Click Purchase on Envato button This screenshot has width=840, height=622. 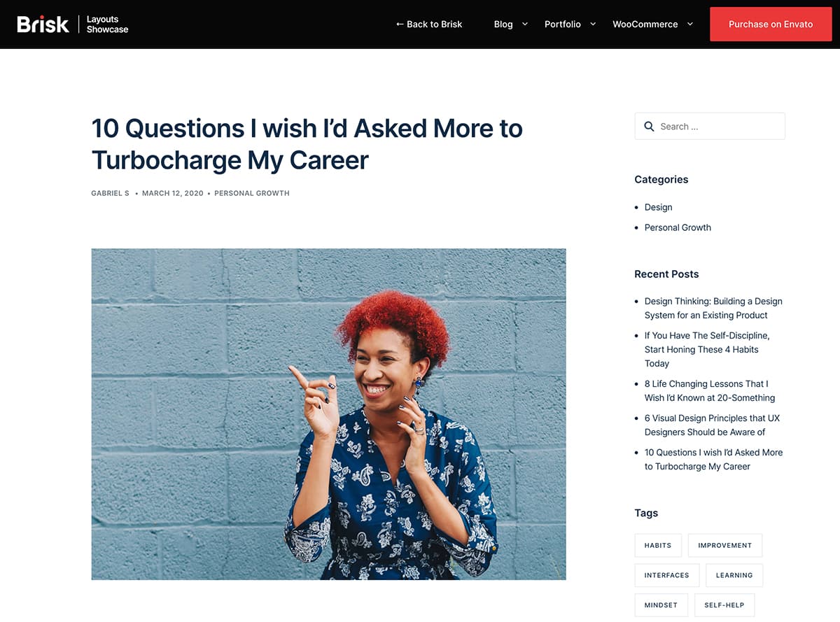click(771, 24)
